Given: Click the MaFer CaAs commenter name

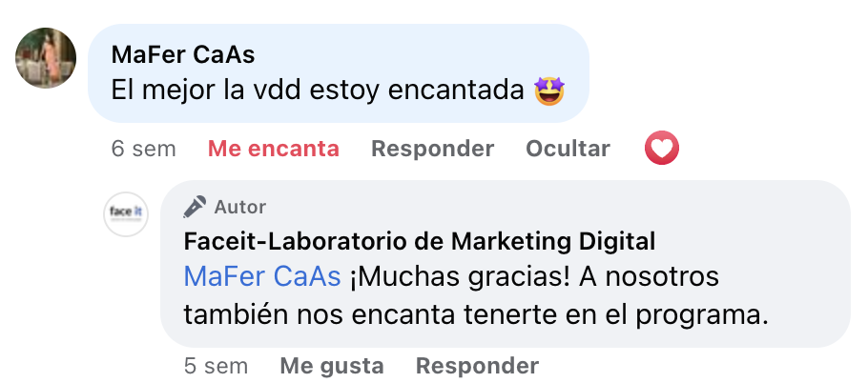Looking at the screenshot, I should (183, 55).
